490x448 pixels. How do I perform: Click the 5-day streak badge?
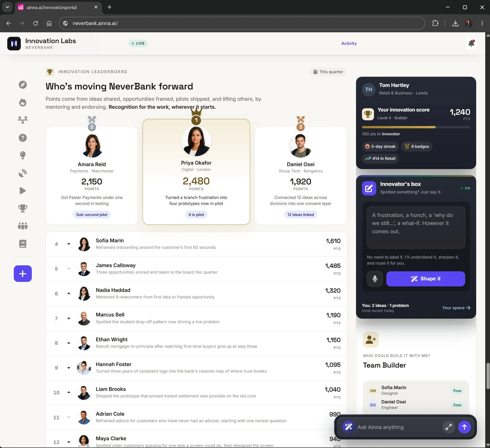[380, 146]
